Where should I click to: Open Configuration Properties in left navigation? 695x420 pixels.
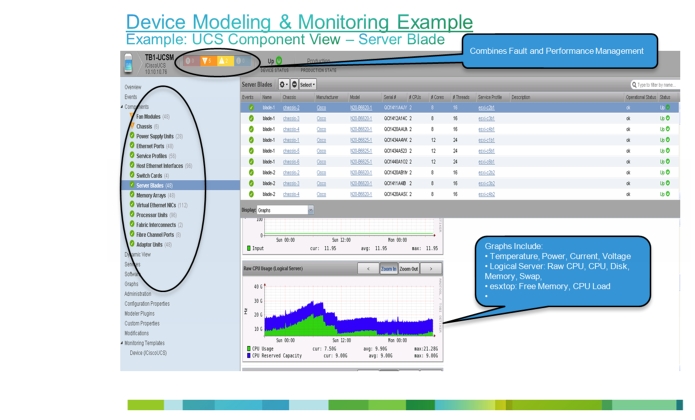[x=147, y=303]
